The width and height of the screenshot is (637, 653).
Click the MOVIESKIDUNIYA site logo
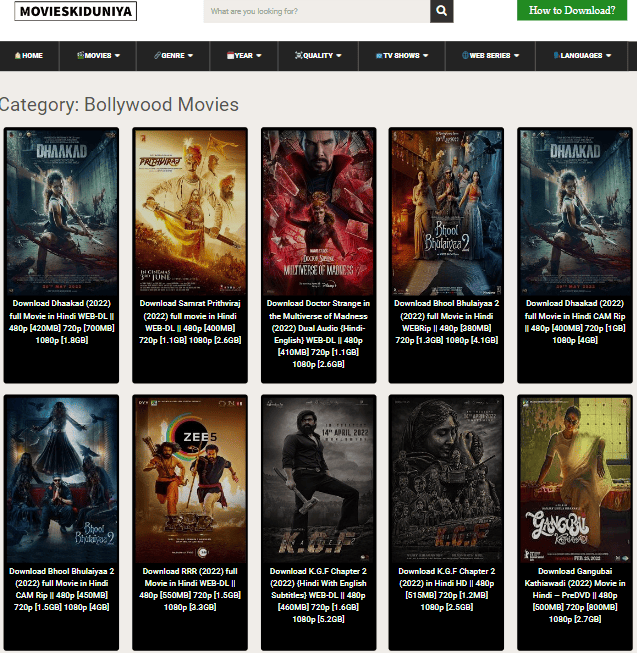click(75, 11)
